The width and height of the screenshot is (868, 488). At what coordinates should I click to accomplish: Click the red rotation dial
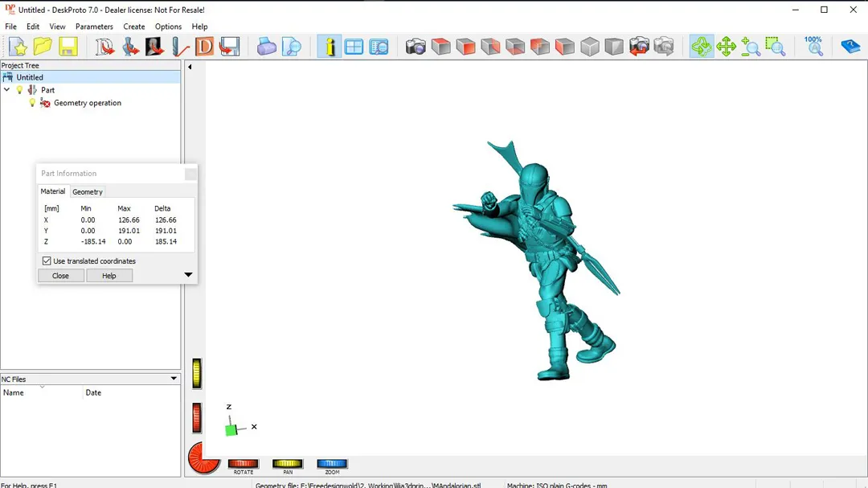click(x=203, y=458)
